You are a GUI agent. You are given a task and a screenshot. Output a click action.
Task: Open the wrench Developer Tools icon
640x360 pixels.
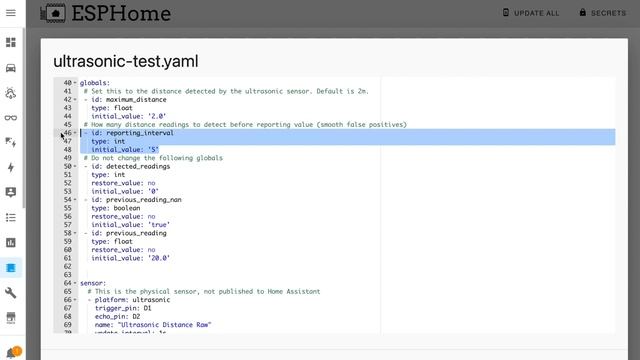tap(11, 293)
